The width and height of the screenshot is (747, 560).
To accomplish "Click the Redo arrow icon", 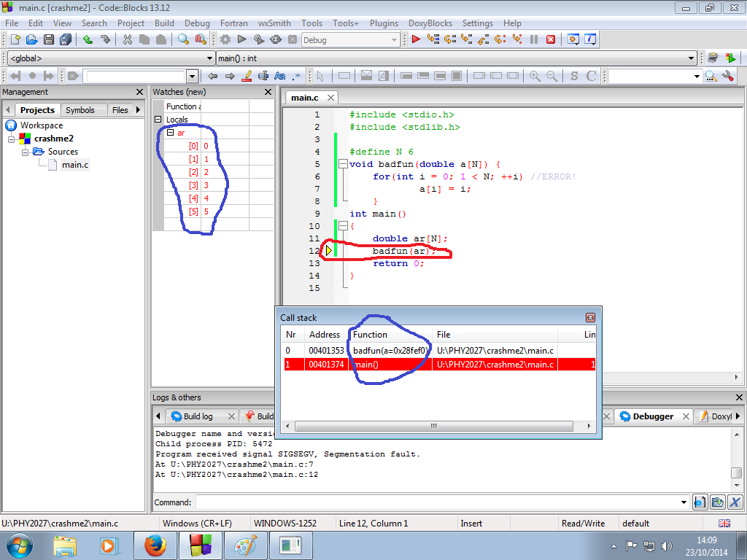I will (105, 39).
